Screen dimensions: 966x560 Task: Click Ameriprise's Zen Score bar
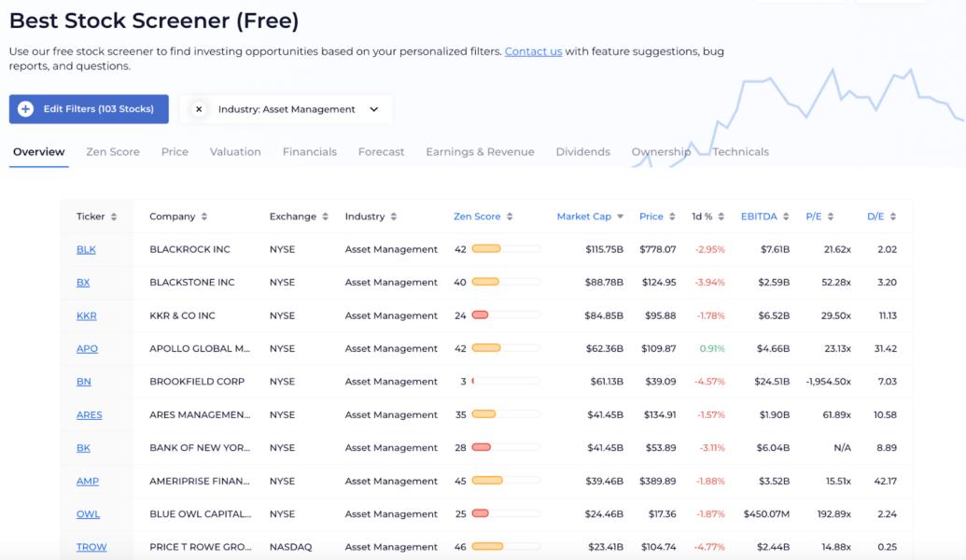tap(506, 481)
